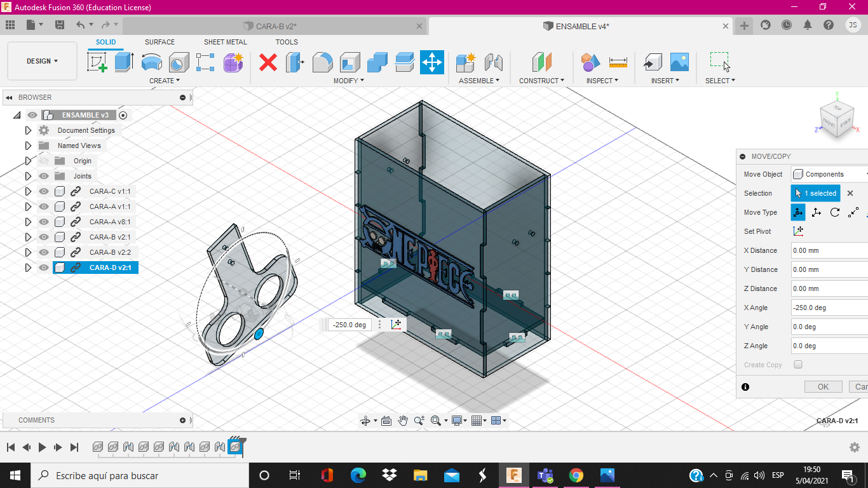Toggle visibility of CARA-B v2:2
Screen dimensions: 868x488
[x=44, y=252]
